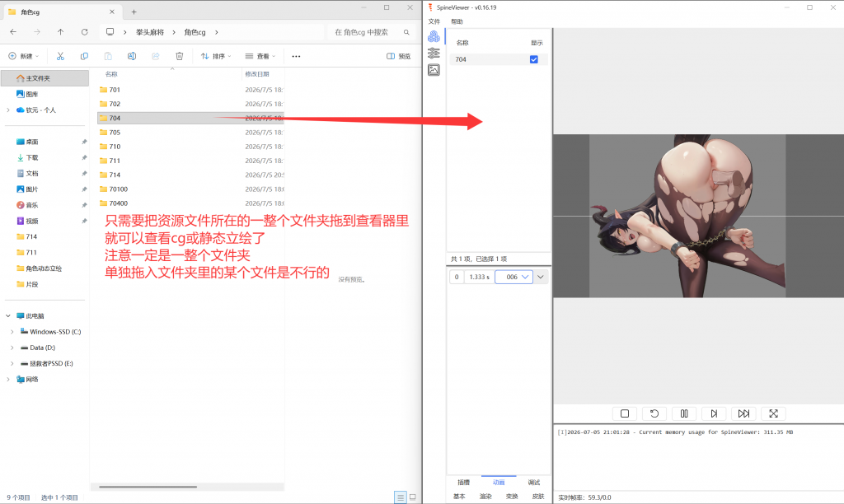Stop animation playback in SpineViewer
The image size is (844, 504).
click(x=625, y=413)
